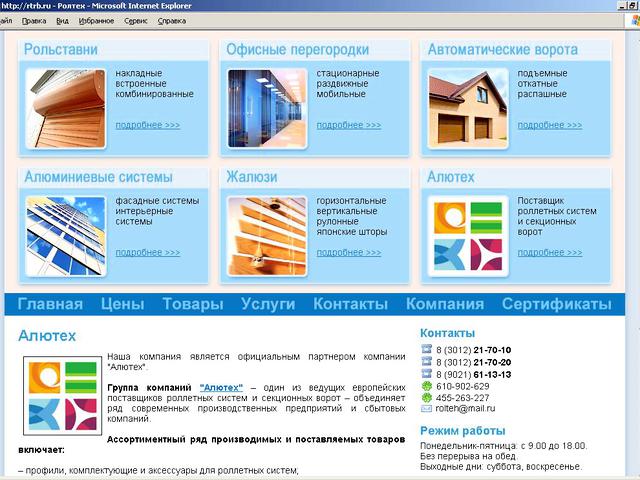Follow подробнее link in Алютех card
640x480 pixels.
coord(550,252)
